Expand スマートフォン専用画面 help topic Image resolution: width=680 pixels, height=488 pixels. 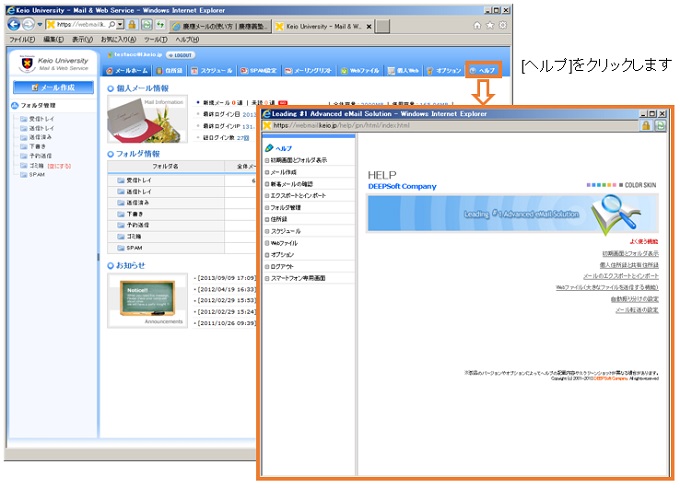click(306, 277)
